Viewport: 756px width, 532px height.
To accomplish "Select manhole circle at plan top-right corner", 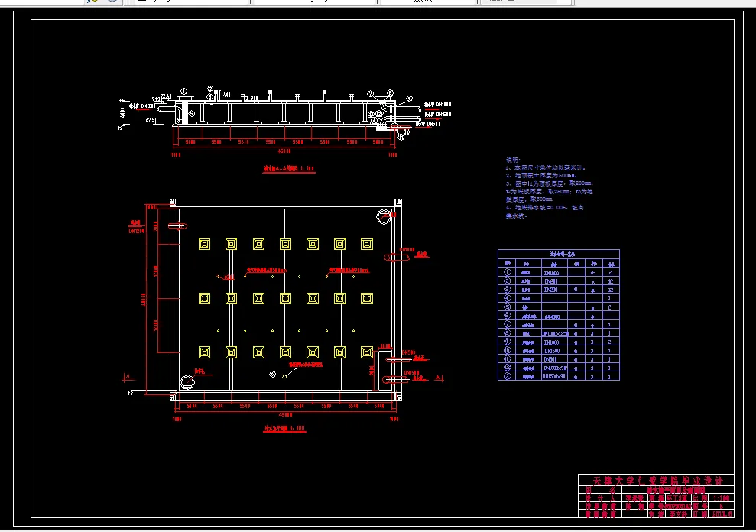I will tap(384, 216).
